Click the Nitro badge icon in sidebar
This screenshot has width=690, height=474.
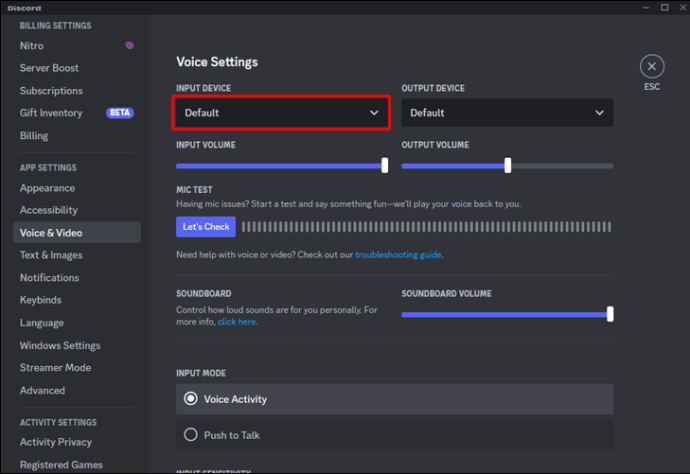click(129, 45)
